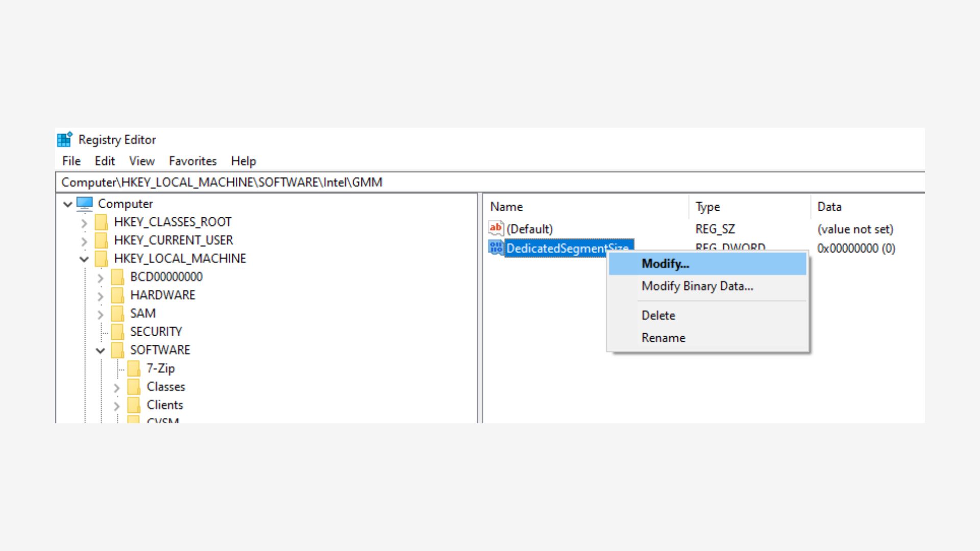The width and height of the screenshot is (980, 551).
Task: Click the Computer monitor icon in tree
Action: click(x=85, y=204)
